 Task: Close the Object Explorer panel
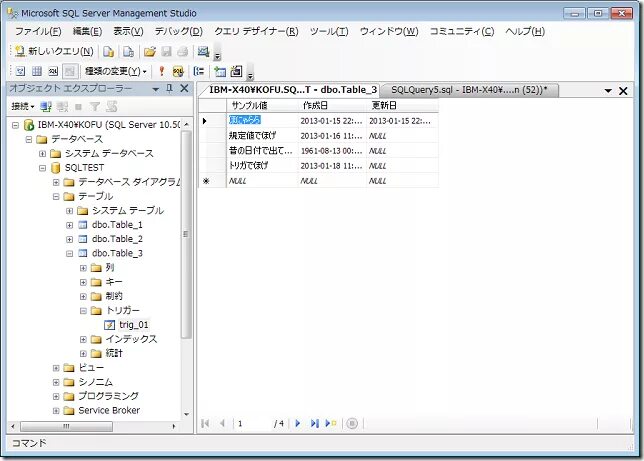[184, 88]
